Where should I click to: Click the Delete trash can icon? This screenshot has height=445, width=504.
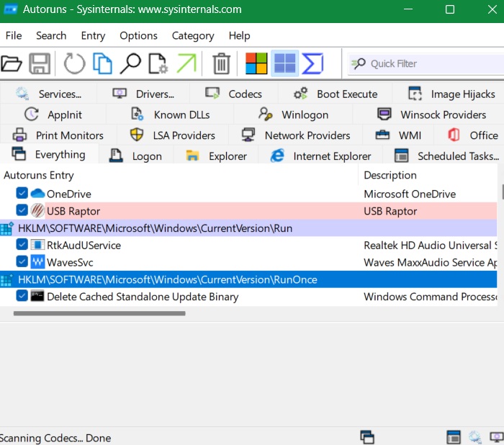(222, 63)
